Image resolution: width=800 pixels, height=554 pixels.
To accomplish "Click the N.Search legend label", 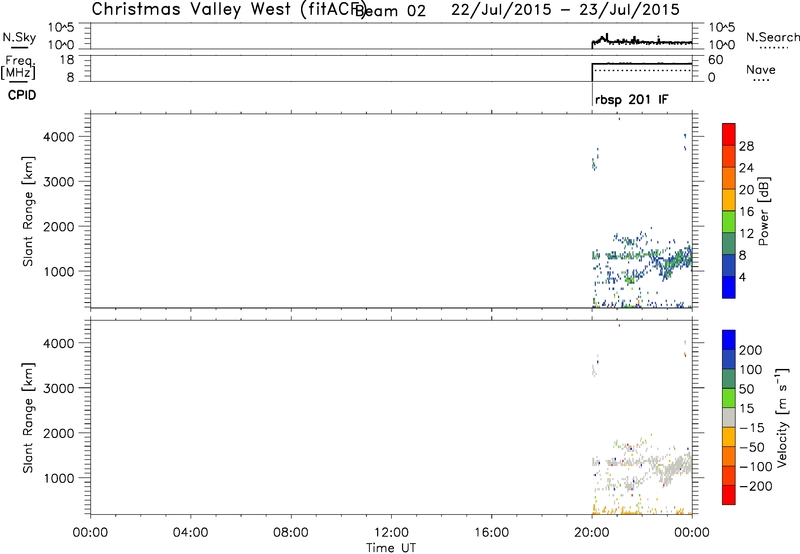I will [773, 37].
